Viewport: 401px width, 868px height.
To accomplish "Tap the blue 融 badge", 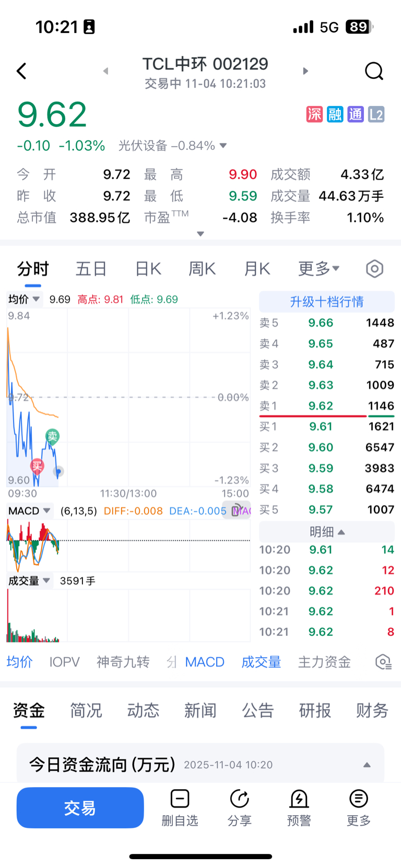I will [x=335, y=114].
